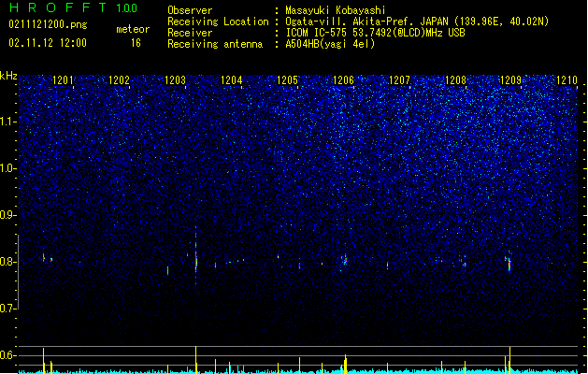Click the 1206 time marker
This screenshot has height=374, width=588.
click(x=343, y=80)
